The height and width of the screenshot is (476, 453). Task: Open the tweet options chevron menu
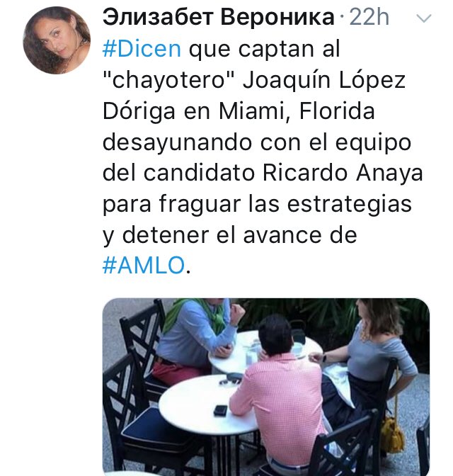click(x=424, y=18)
